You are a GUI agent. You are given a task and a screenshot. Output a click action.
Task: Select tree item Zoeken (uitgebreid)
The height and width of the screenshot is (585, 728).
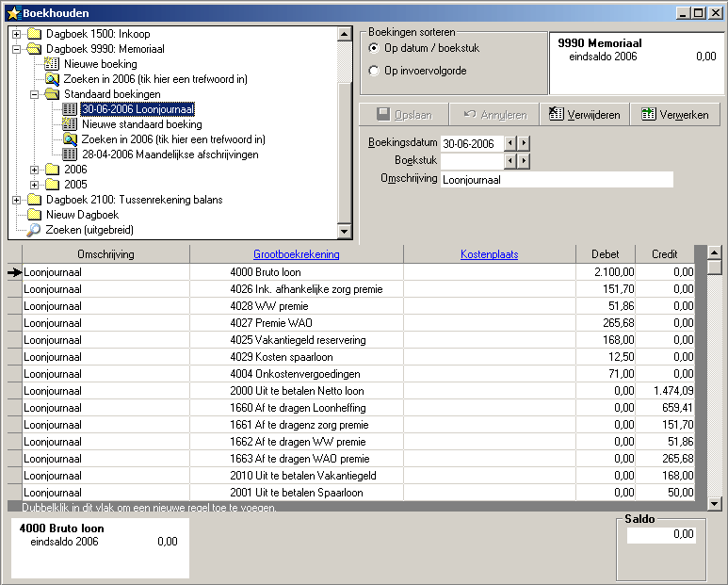tap(89, 230)
